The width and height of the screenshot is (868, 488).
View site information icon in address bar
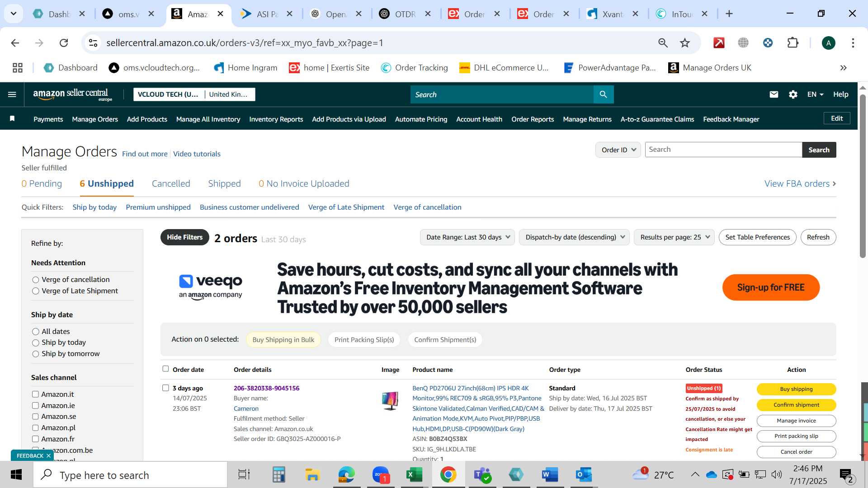point(93,43)
